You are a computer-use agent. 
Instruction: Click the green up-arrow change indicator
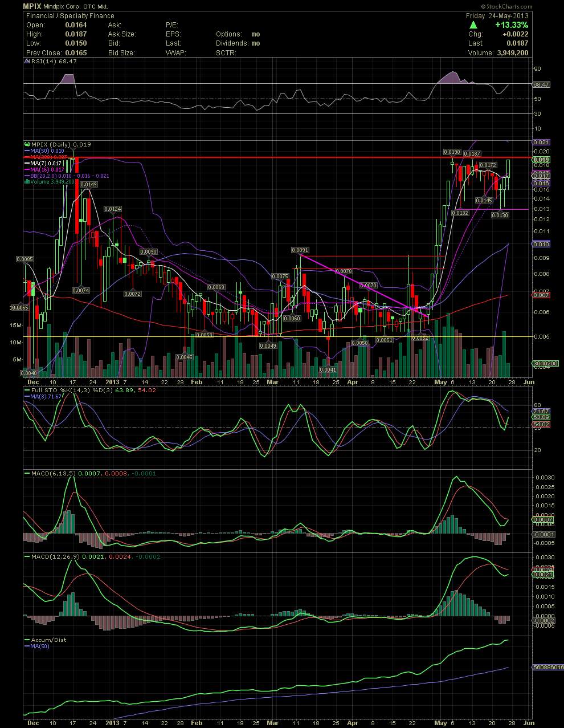[473, 25]
